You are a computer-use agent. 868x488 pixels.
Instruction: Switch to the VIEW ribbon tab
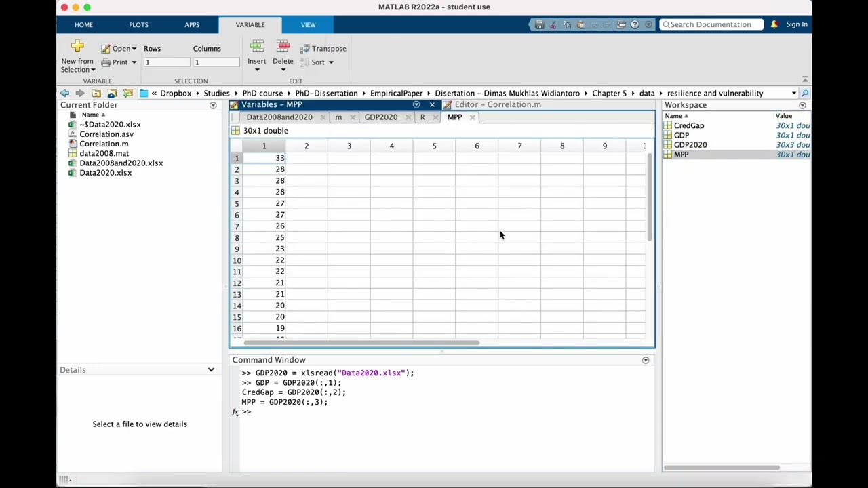point(308,24)
